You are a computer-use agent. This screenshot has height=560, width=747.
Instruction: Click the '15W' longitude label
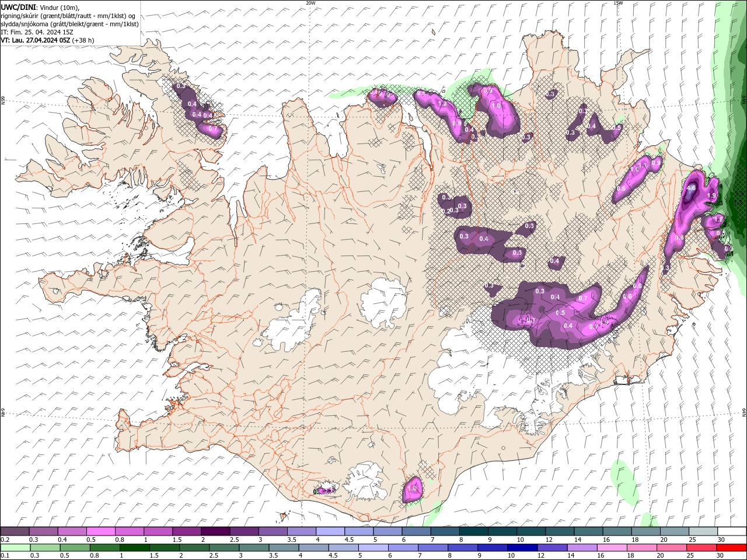(618, 3)
